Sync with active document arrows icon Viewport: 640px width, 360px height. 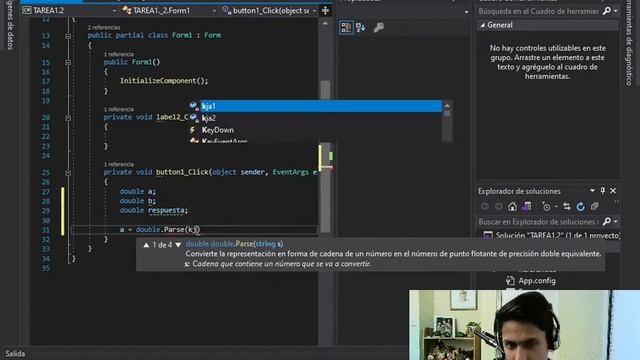tap(567, 207)
